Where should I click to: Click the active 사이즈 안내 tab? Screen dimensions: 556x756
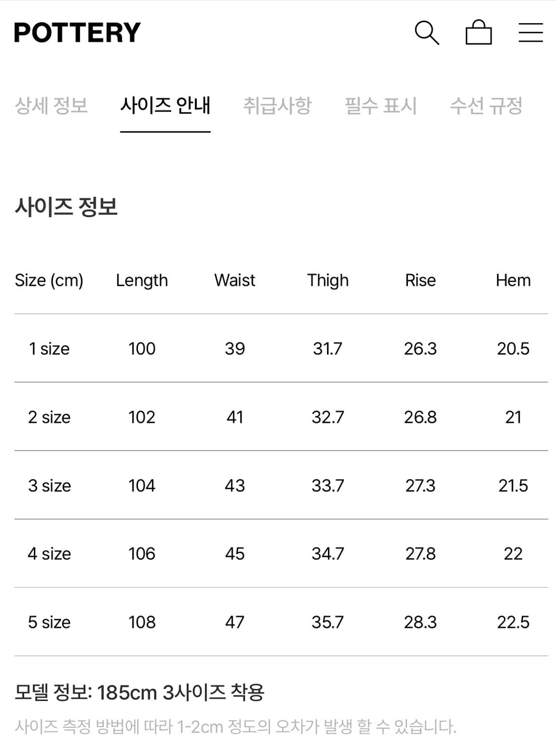click(165, 106)
